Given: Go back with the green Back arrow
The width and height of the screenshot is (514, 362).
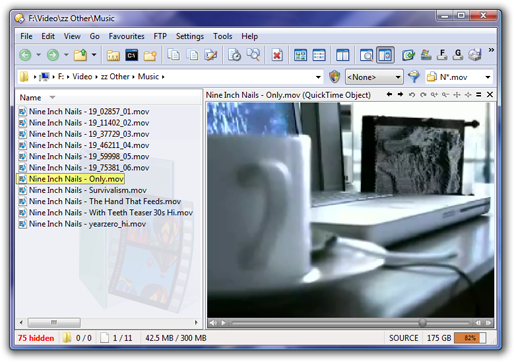Looking at the screenshot, I should (25, 55).
